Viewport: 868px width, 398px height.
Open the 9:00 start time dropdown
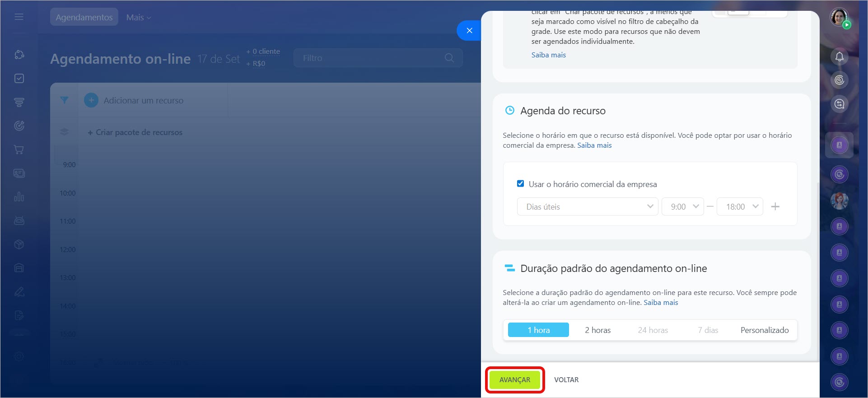(682, 206)
